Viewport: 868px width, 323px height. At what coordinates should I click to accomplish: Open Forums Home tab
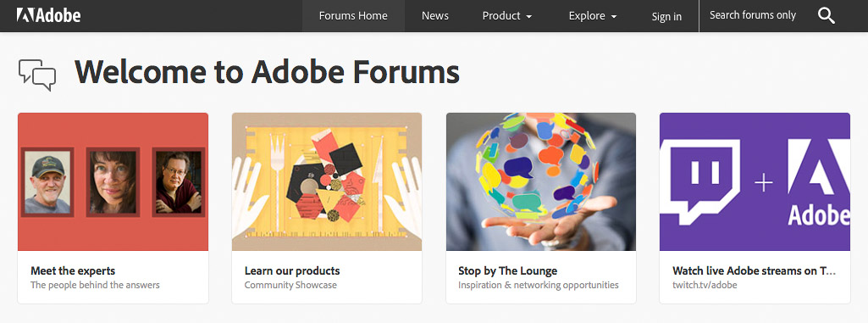353,16
